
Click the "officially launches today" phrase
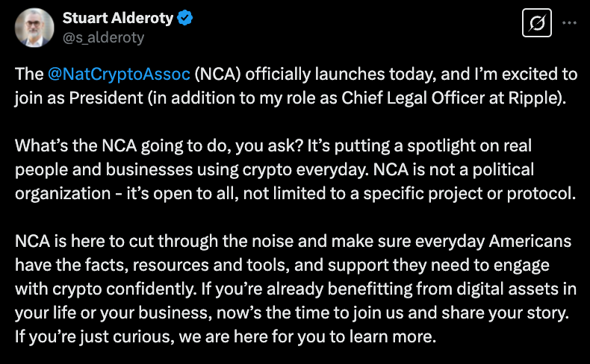coord(325,75)
